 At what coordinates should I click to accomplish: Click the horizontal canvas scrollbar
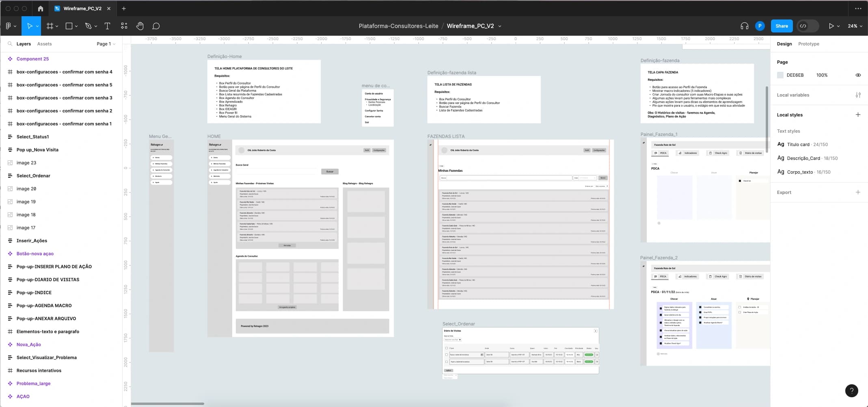(167, 403)
